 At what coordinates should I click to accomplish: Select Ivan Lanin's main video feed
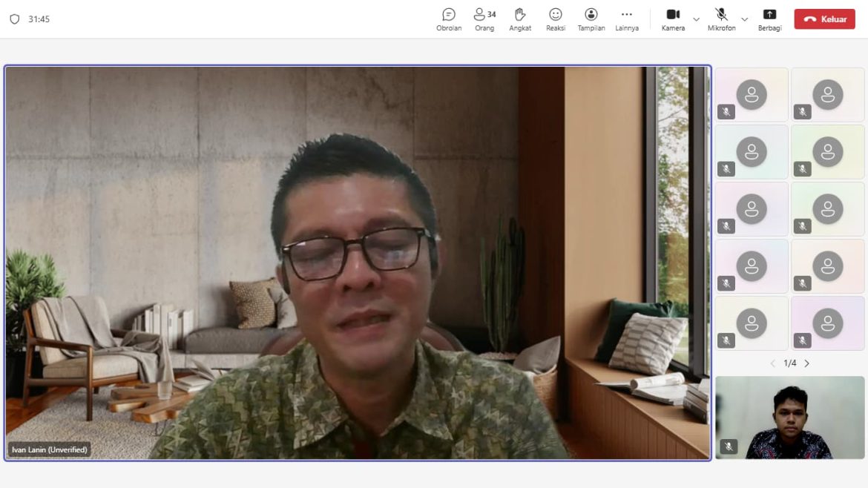coord(358,263)
